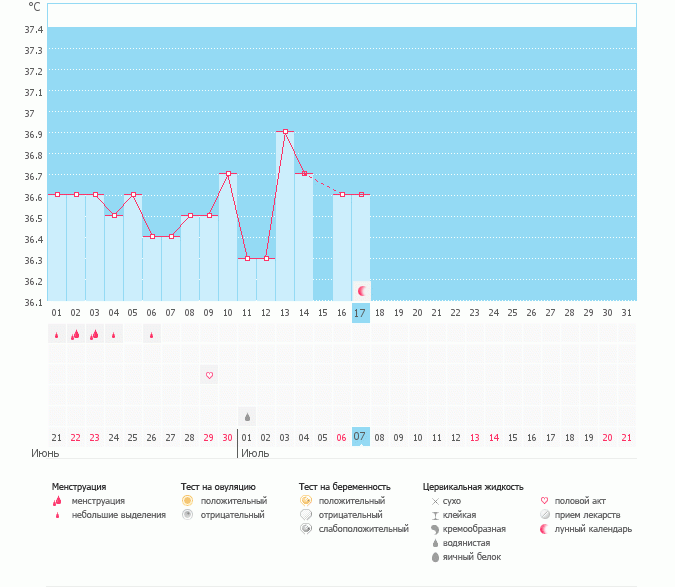Click the negative pregnancy test legend icon
This screenshot has width=675, height=587.
306,515
